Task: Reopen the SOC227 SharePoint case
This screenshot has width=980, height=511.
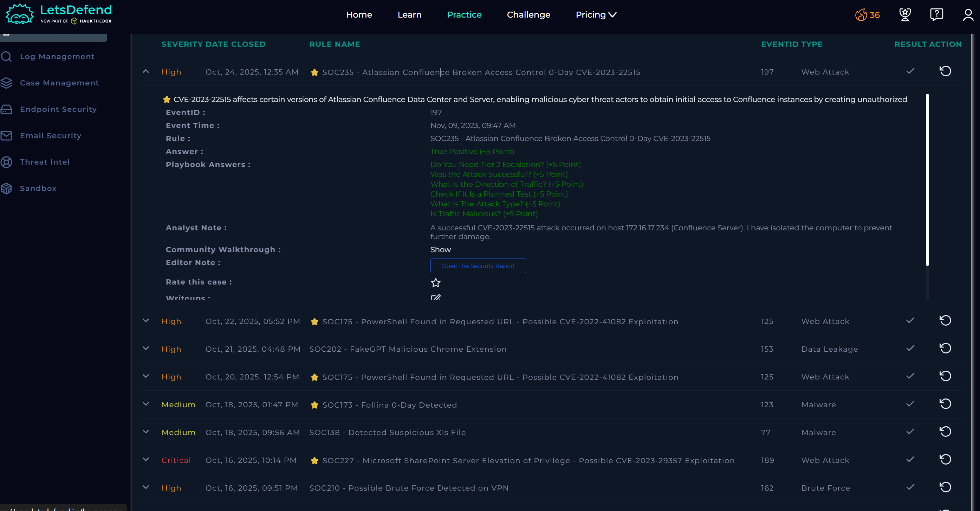Action: (945, 460)
